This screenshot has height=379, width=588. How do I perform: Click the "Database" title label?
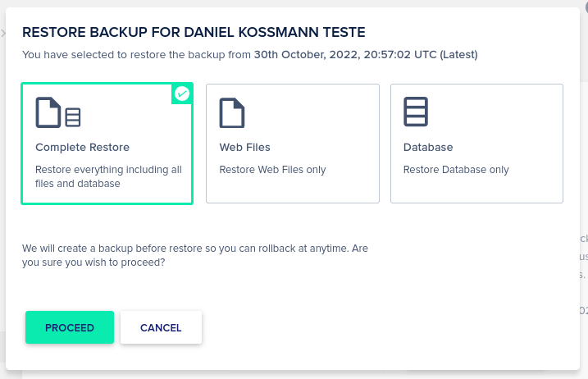(x=428, y=147)
